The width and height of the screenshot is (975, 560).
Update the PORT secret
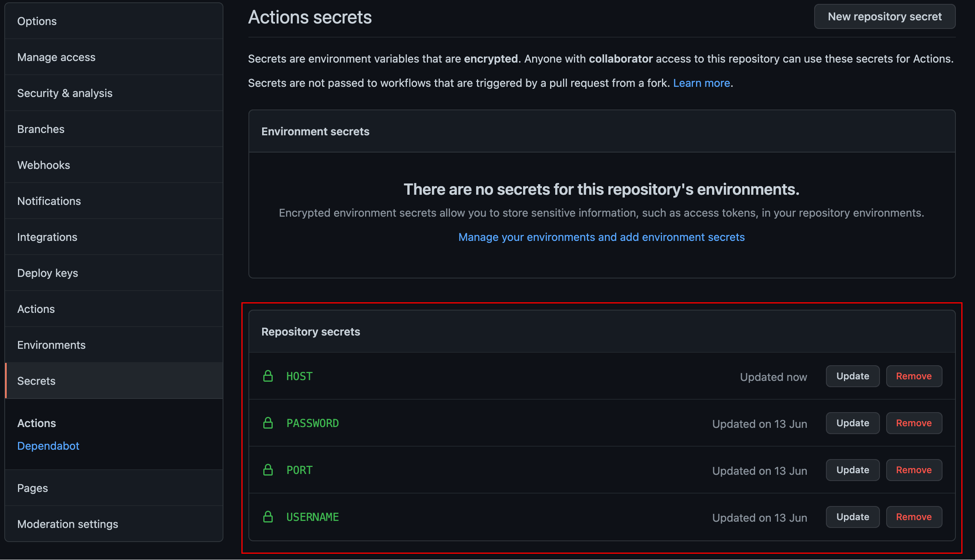[853, 470]
